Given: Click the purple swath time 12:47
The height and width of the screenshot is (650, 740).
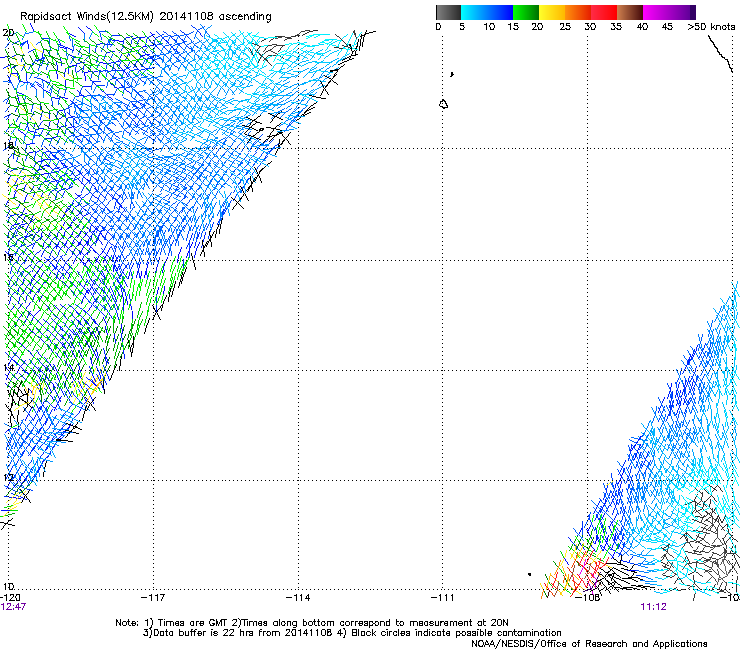Looking at the screenshot, I should 13,607.
